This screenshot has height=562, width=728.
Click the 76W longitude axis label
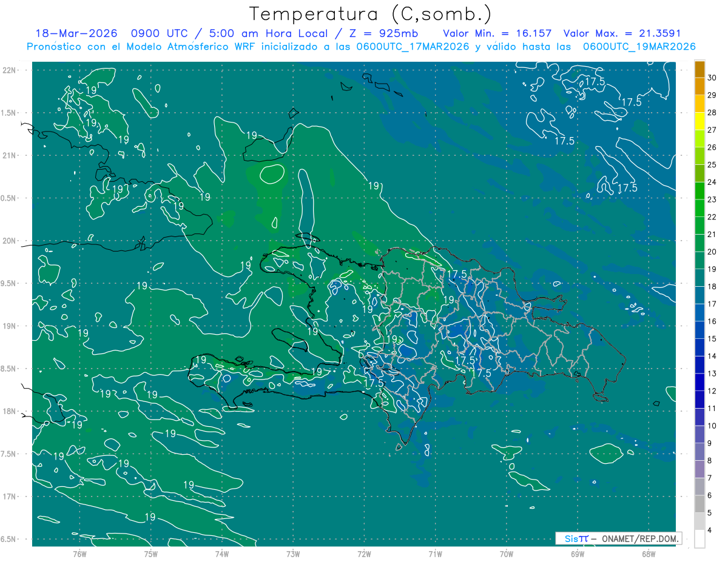pos(79,554)
